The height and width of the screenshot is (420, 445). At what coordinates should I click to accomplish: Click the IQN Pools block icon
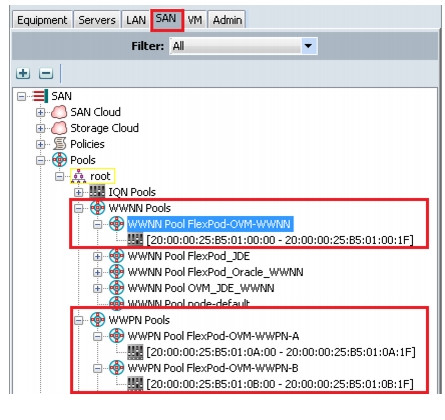97,192
